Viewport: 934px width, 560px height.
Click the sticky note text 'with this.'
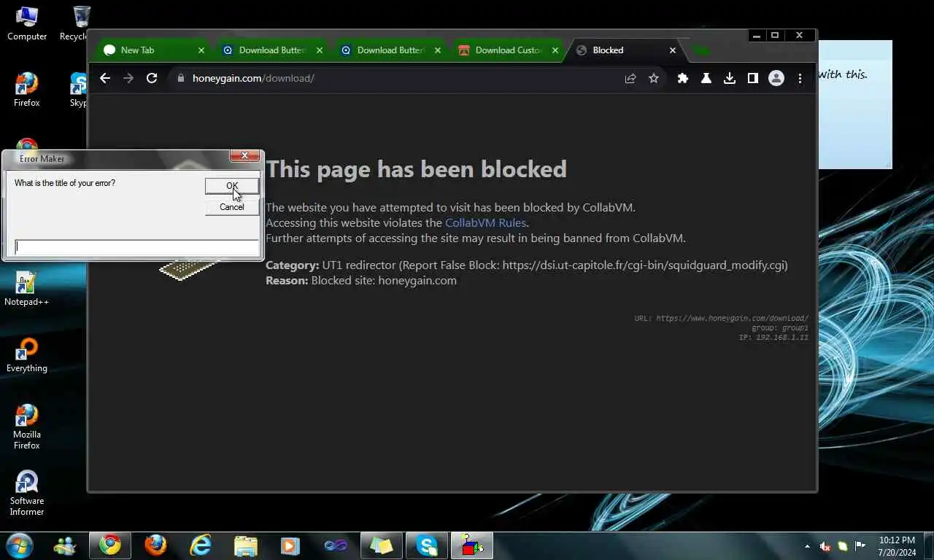click(x=843, y=74)
